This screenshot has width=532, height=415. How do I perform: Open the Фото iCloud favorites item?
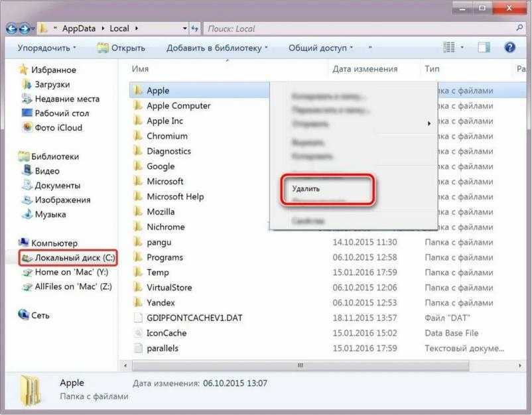pos(58,128)
